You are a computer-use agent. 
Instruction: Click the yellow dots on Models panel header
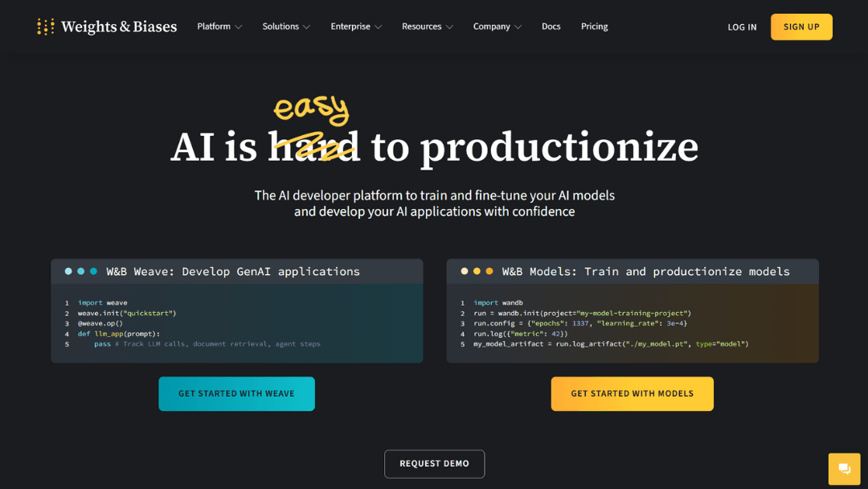(x=477, y=272)
